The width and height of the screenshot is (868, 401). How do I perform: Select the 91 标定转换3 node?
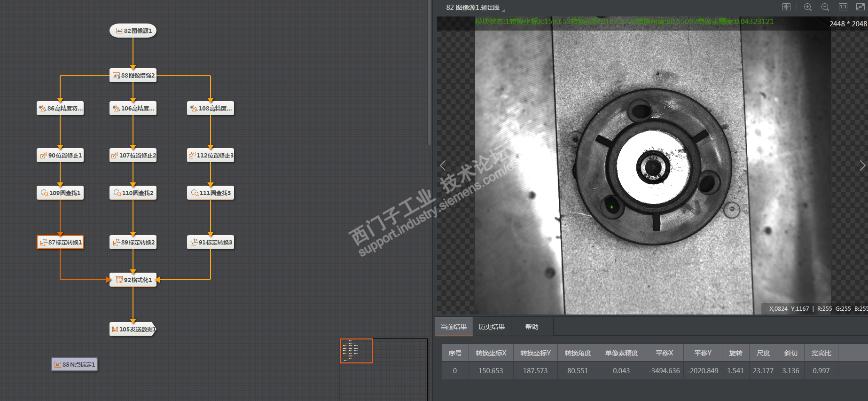(211, 242)
